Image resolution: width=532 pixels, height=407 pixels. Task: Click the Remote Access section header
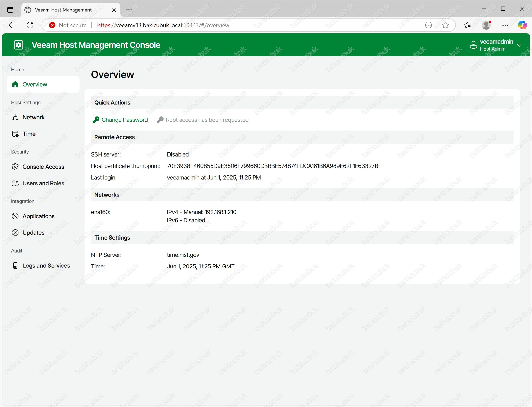click(302, 137)
